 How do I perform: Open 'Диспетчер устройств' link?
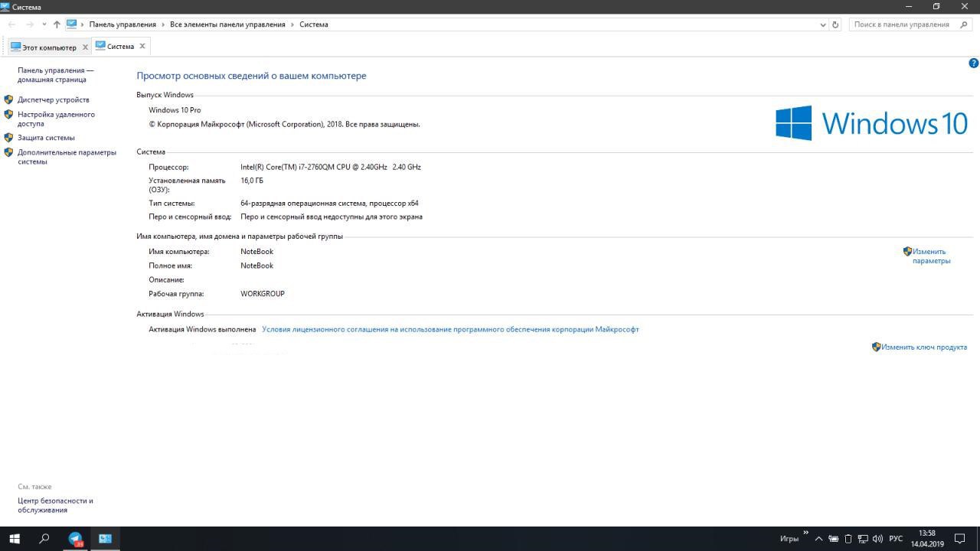tap(54, 99)
